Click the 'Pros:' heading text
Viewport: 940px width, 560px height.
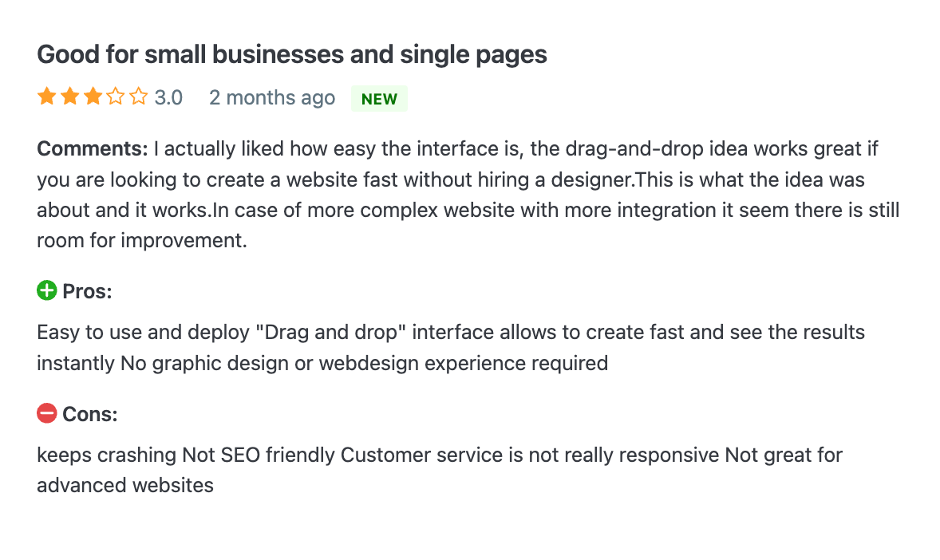click(x=87, y=292)
